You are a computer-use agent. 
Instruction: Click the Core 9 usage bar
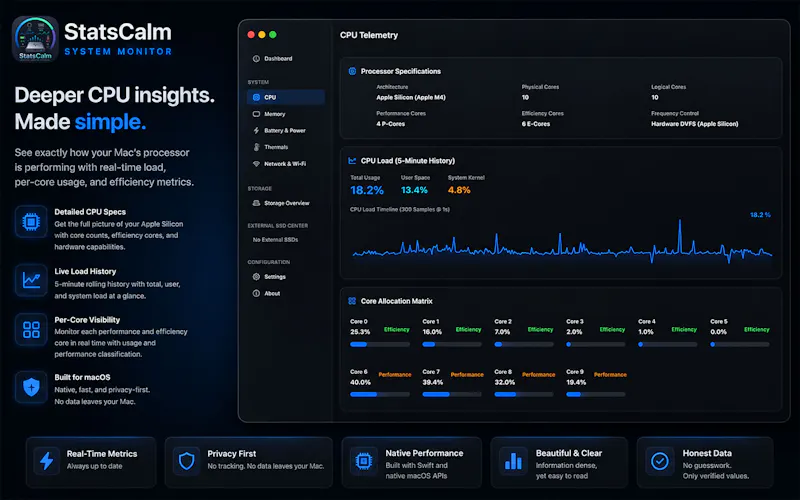click(596, 394)
